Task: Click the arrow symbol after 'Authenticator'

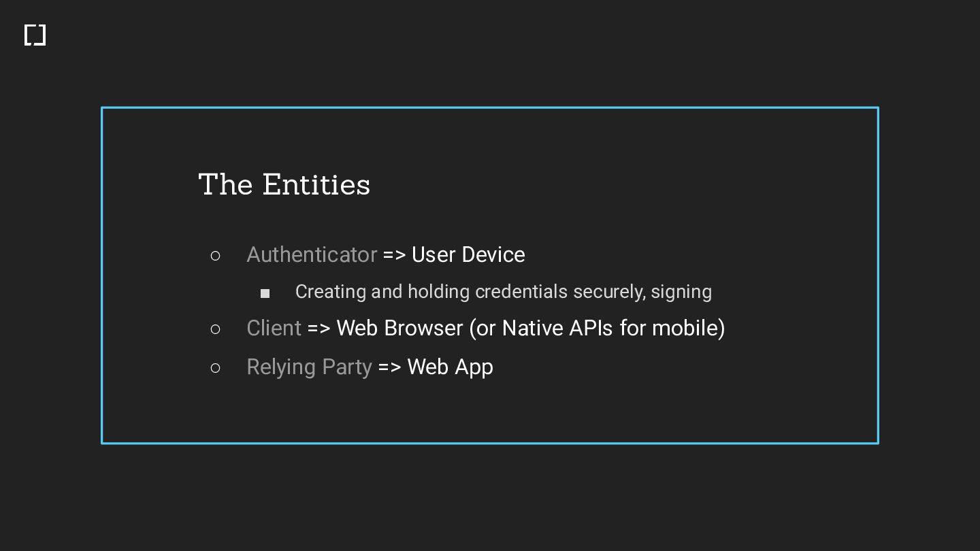Action: (x=394, y=255)
